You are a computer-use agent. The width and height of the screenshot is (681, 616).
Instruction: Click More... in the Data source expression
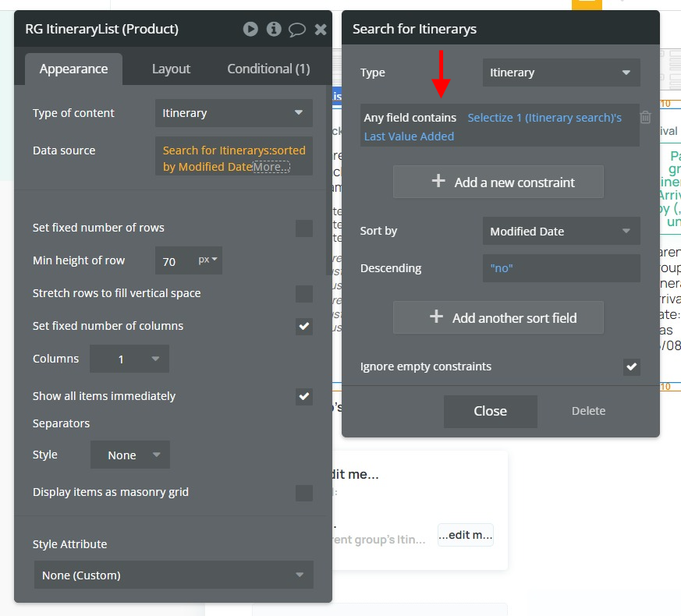click(271, 167)
